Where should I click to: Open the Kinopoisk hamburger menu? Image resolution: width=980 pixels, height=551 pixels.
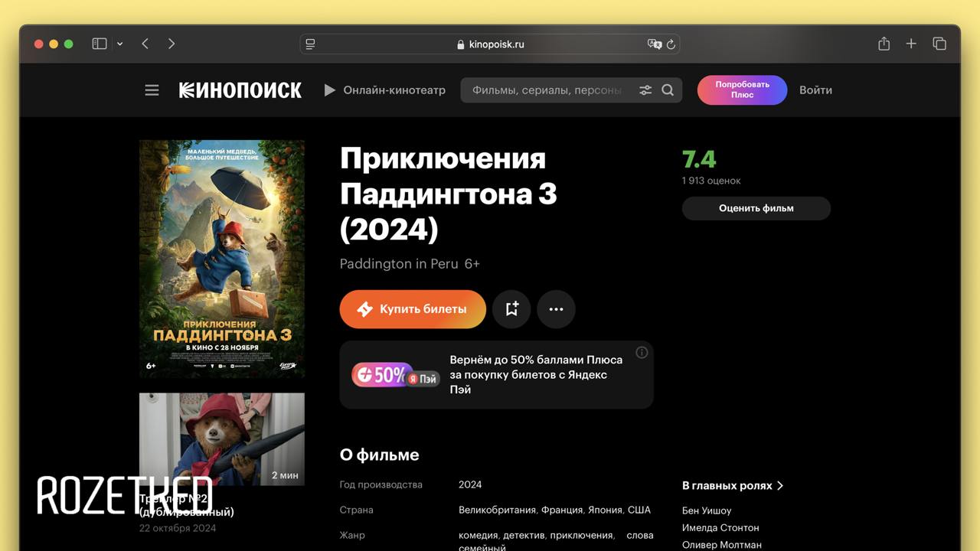click(x=152, y=90)
